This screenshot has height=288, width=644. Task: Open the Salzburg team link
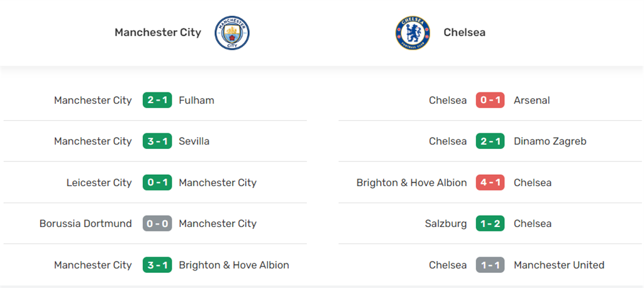446,224
